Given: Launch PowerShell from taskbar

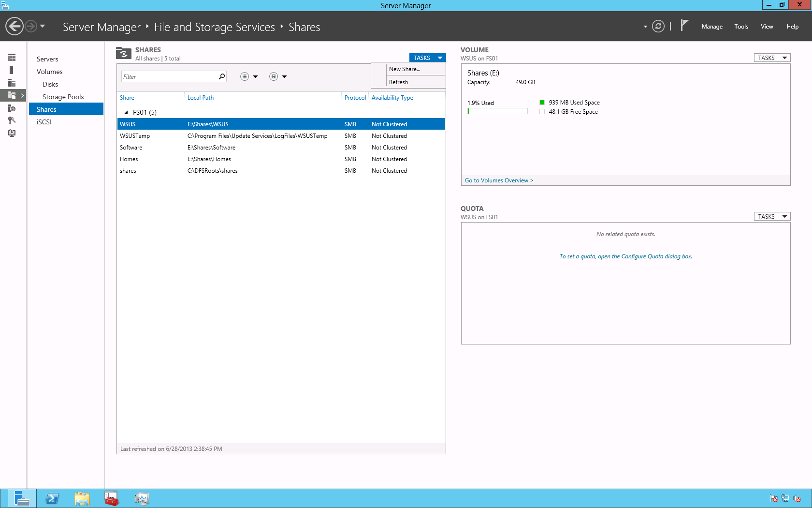Looking at the screenshot, I should pos(52,498).
